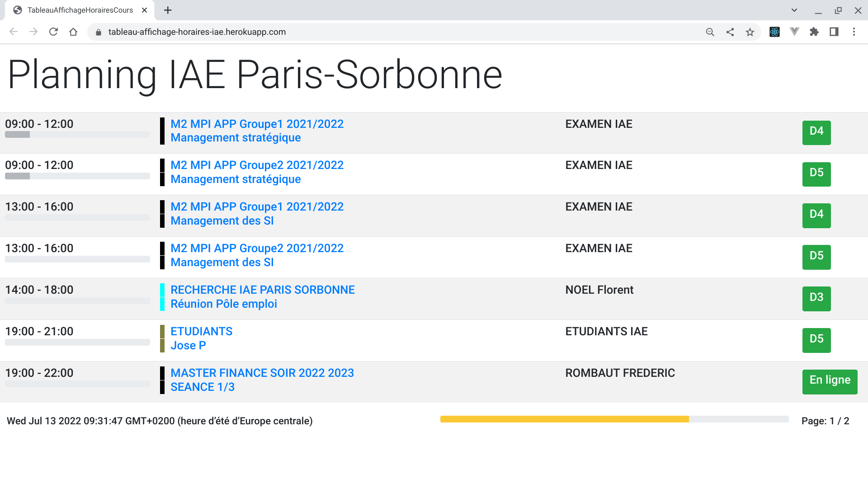Close the TableauAffichageHorairesCours tab

(x=145, y=10)
